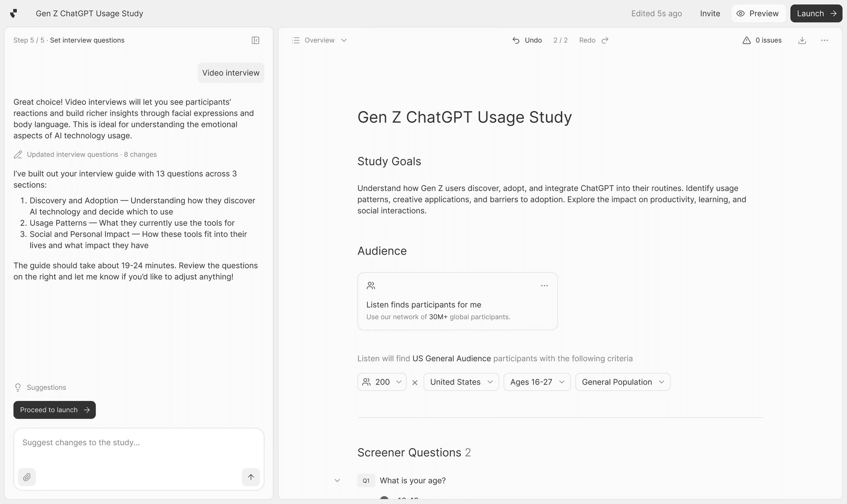
Task: Send the message with the arrow button
Action: (251, 477)
